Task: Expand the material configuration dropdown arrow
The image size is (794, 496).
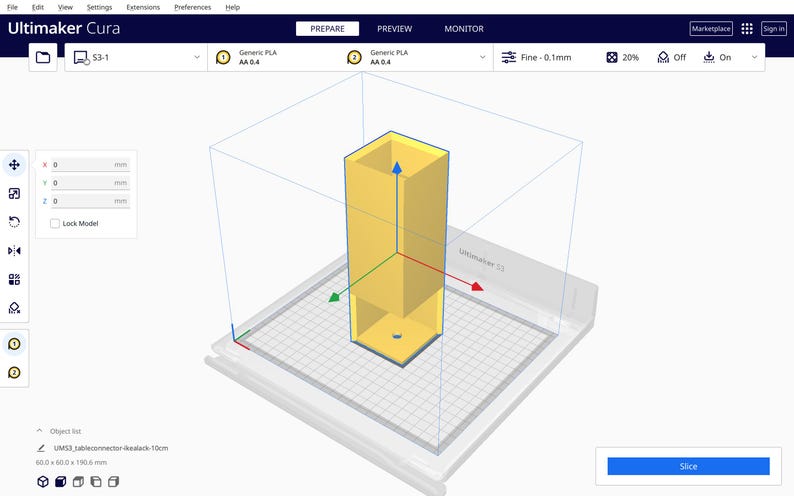Action: (482, 57)
